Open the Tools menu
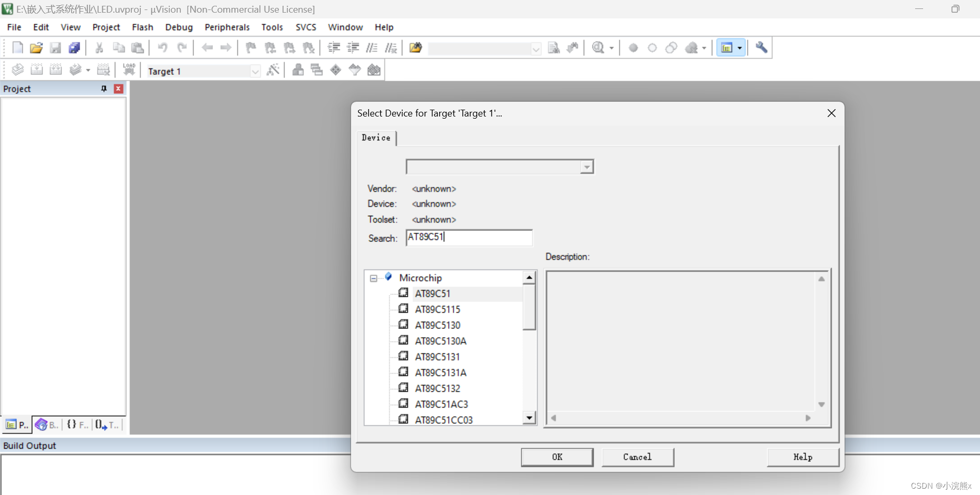Screen dimensions: 980x495 (272, 27)
